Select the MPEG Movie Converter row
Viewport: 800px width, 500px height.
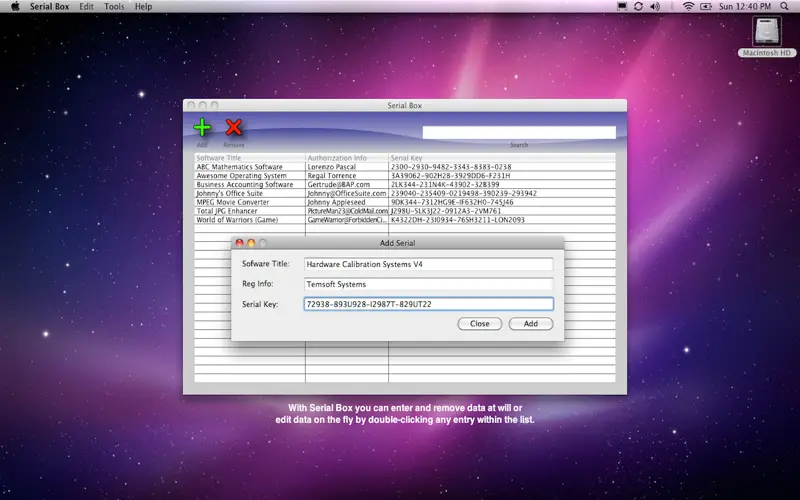click(x=405, y=202)
